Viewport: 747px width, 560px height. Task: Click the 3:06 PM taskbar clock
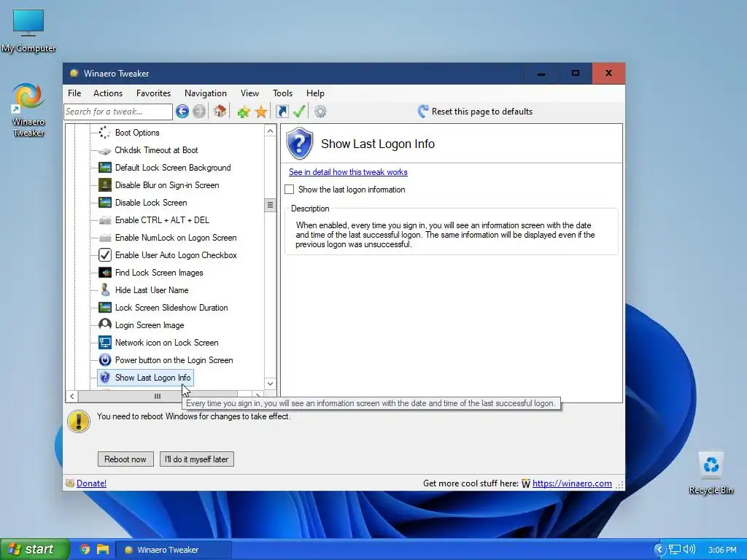pyautogui.click(x=722, y=550)
